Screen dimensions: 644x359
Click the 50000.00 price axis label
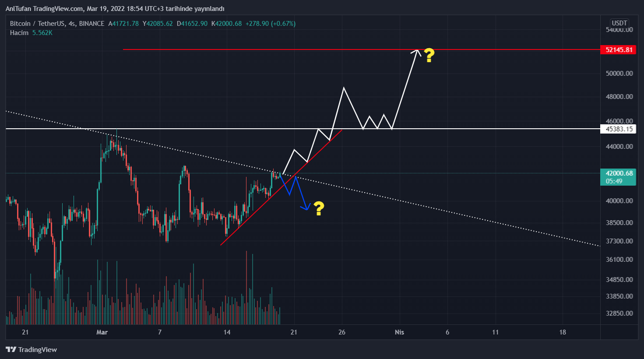coord(619,74)
